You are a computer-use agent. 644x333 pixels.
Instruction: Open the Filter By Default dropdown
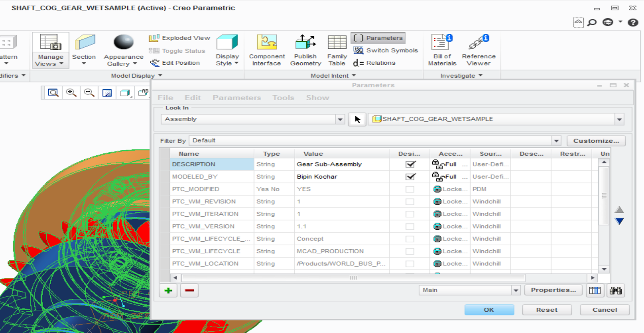tap(556, 141)
